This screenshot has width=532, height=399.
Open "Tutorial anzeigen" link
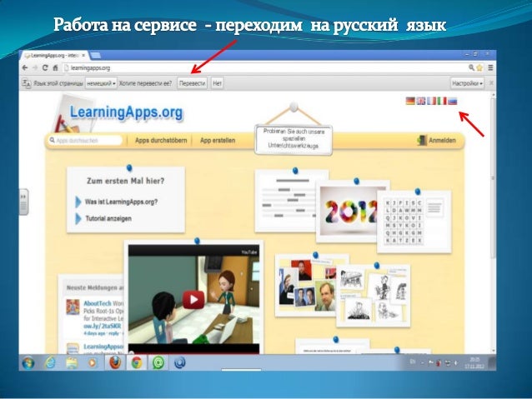108,218
